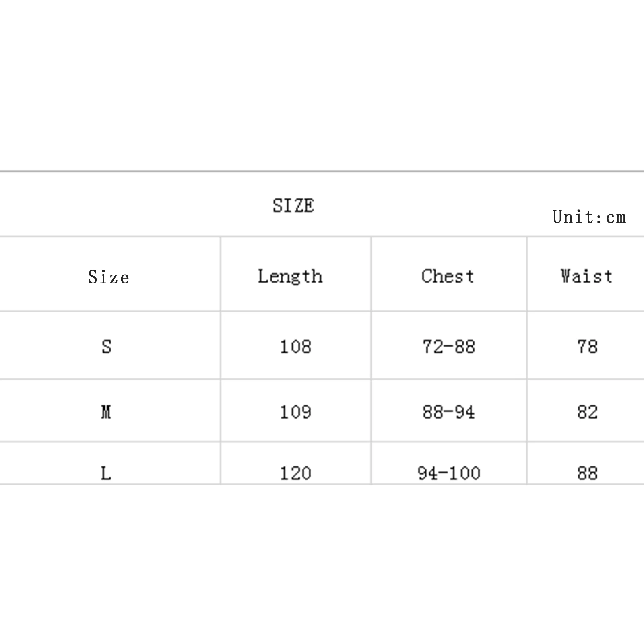Click the M size row label
This screenshot has width=644, height=644.
tap(106, 412)
